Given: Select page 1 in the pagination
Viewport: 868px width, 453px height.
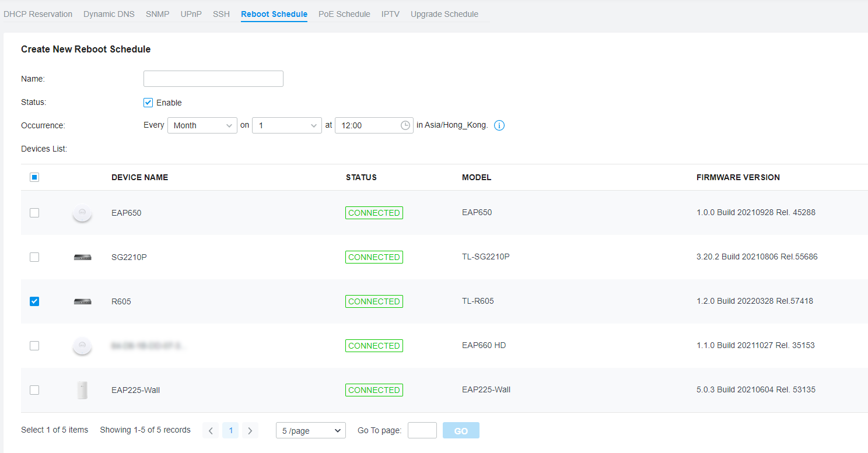Looking at the screenshot, I should coord(230,430).
